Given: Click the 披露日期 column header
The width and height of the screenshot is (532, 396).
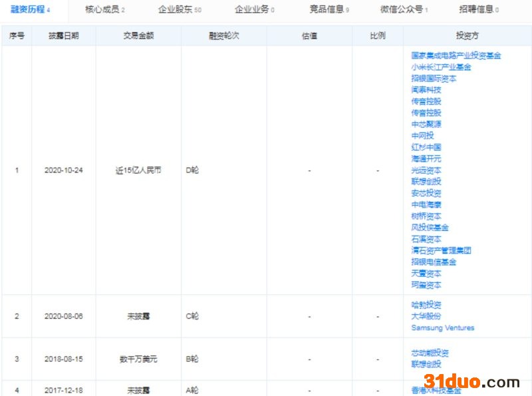Looking at the screenshot, I should [64, 36].
